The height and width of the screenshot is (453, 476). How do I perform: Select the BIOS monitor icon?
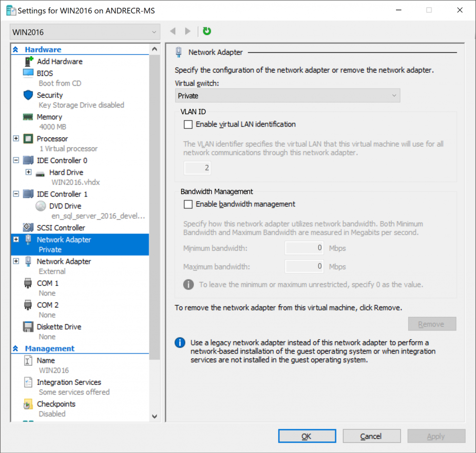tap(28, 73)
